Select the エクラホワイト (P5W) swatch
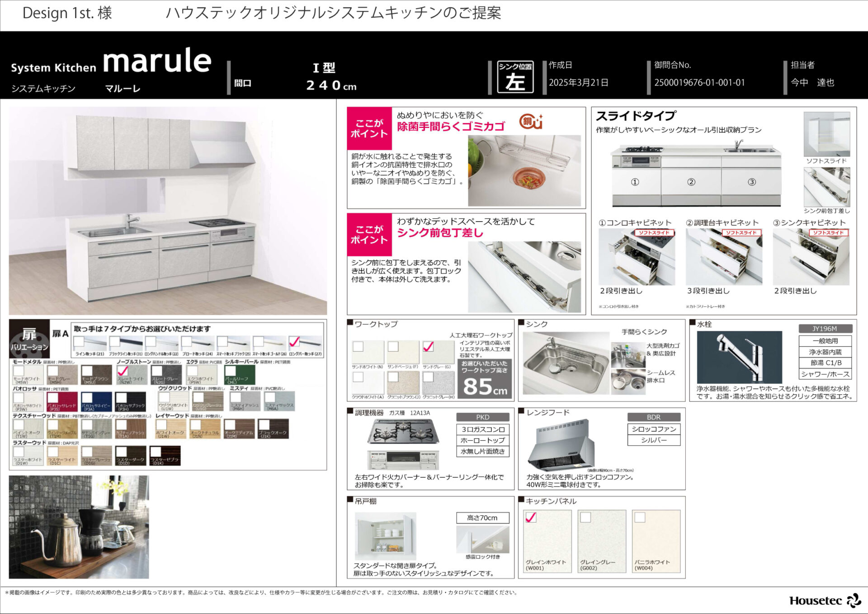This screenshot has width=868, height=614. (x=202, y=375)
